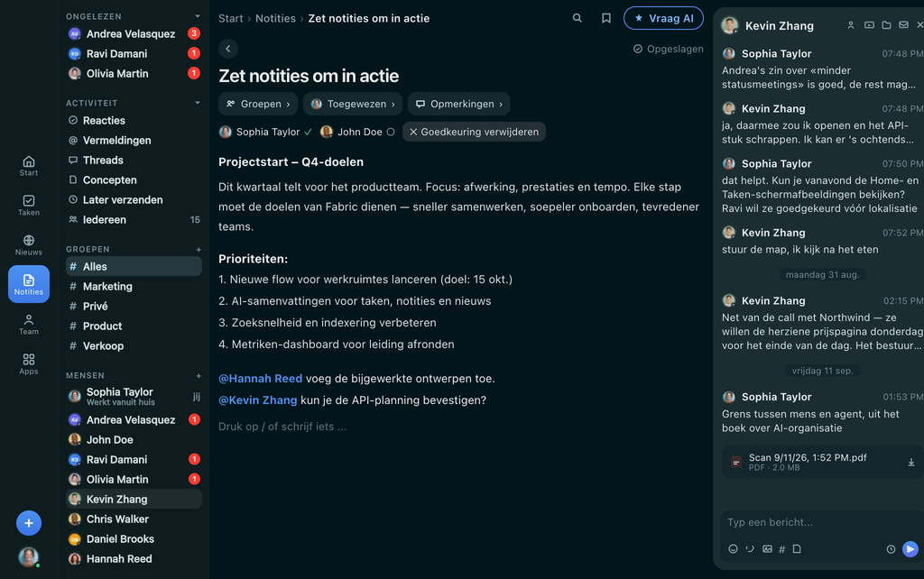The height and width of the screenshot is (579, 924).
Task: Click the envelope icon in chat header
Action: (903, 25)
